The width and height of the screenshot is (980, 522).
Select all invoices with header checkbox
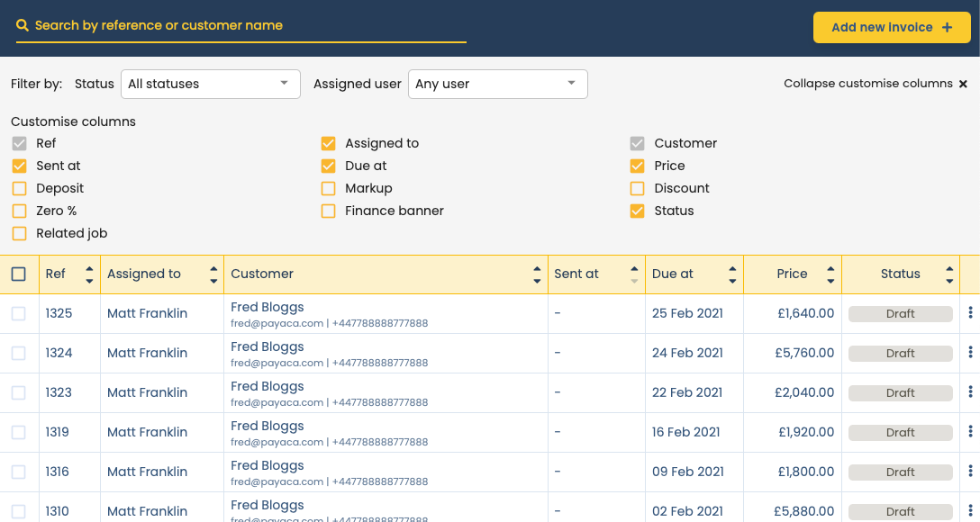tap(19, 274)
